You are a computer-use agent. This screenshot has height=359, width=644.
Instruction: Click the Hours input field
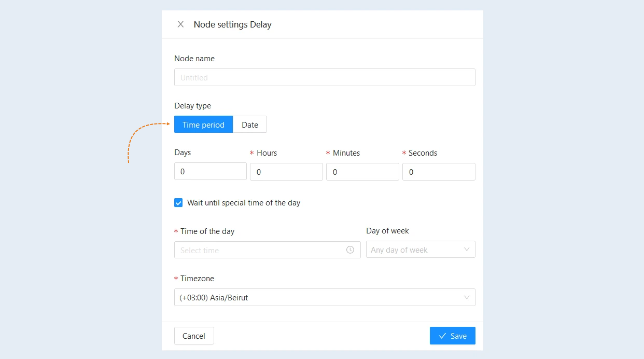click(286, 172)
